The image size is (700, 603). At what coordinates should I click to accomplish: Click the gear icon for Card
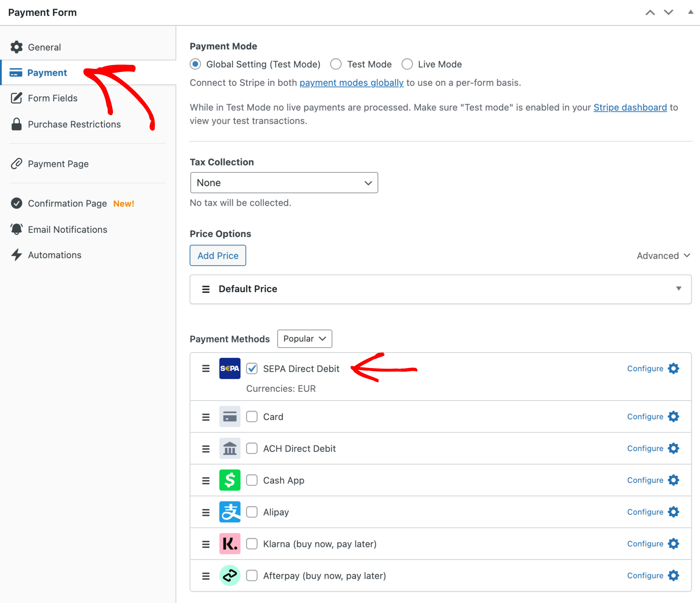(673, 416)
